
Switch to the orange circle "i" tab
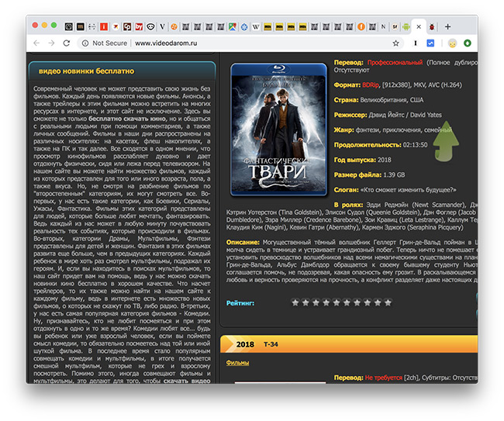click(x=361, y=26)
